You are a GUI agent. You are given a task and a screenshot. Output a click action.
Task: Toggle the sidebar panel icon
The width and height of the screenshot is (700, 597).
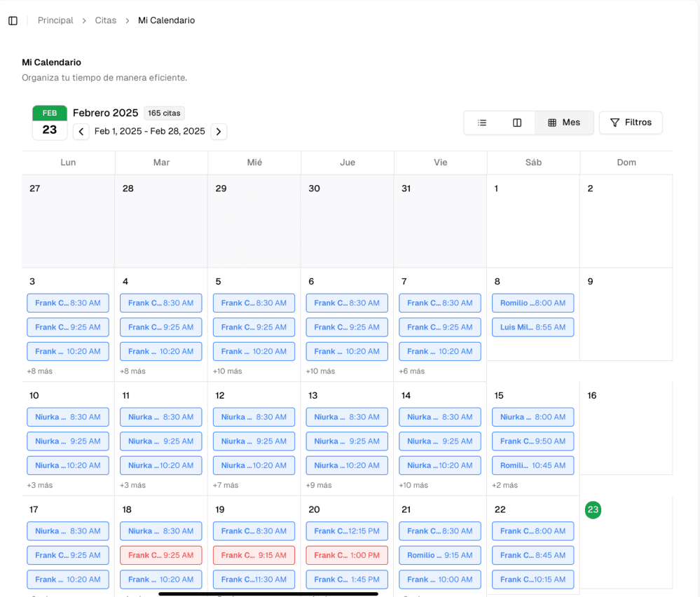pyautogui.click(x=13, y=21)
